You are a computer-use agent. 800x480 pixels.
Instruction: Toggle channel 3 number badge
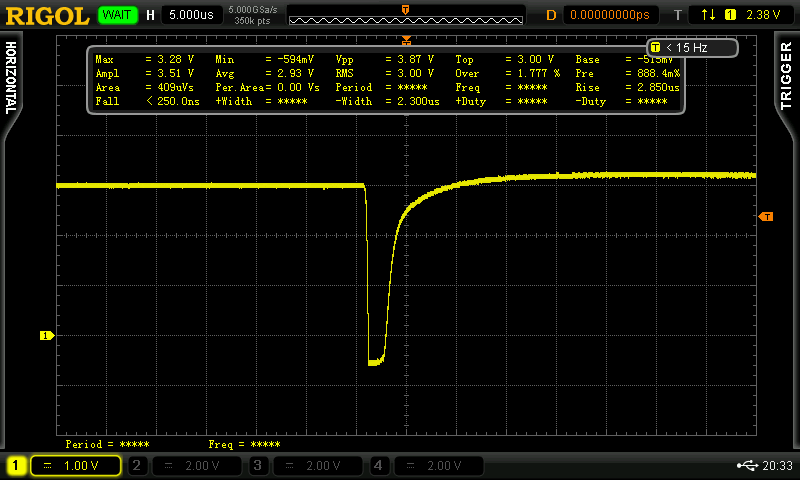click(x=258, y=465)
